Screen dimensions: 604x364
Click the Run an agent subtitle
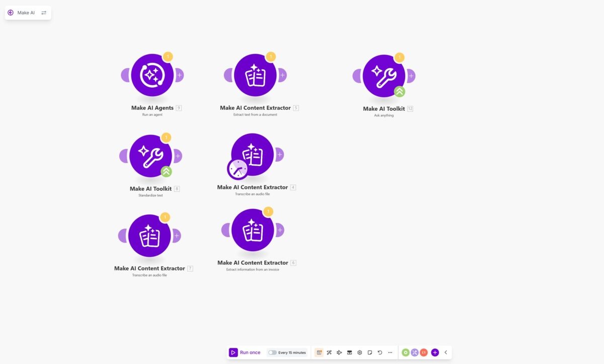tap(153, 115)
